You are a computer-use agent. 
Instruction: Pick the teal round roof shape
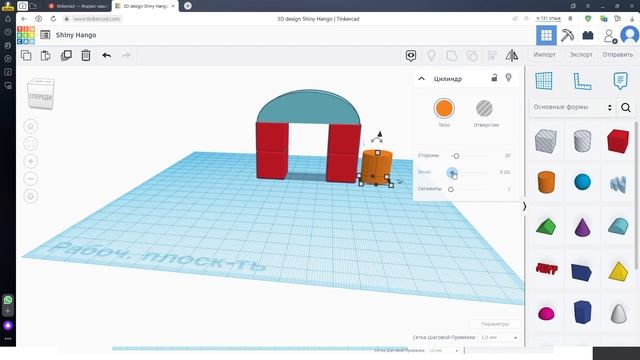(618, 226)
